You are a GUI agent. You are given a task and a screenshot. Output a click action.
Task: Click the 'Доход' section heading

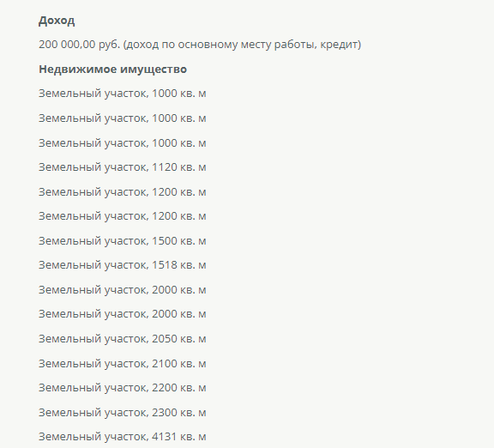pyautogui.click(x=57, y=21)
